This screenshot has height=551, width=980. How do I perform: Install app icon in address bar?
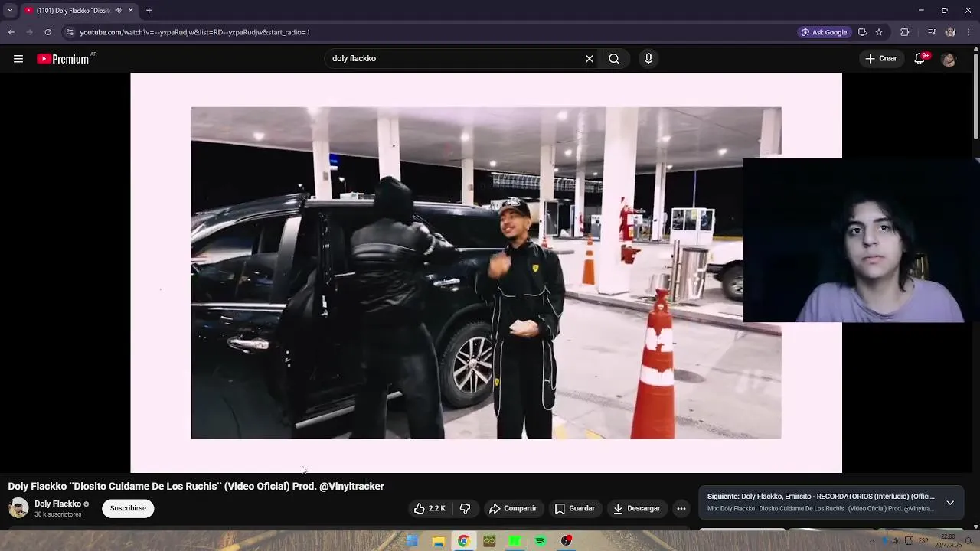coord(862,32)
